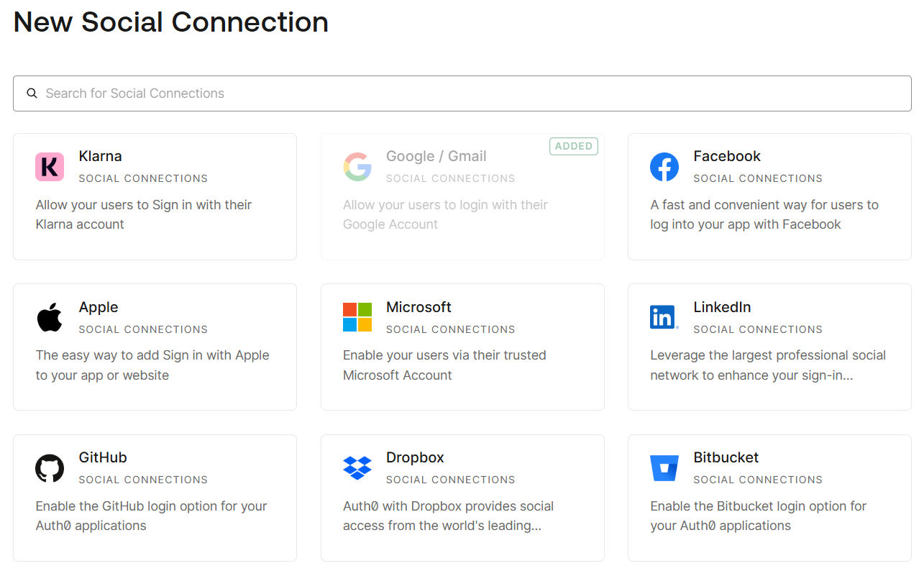Open the GitHub connection title
This screenshot has height=571, width=924.
pyautogui.click(x=103, y=457)
